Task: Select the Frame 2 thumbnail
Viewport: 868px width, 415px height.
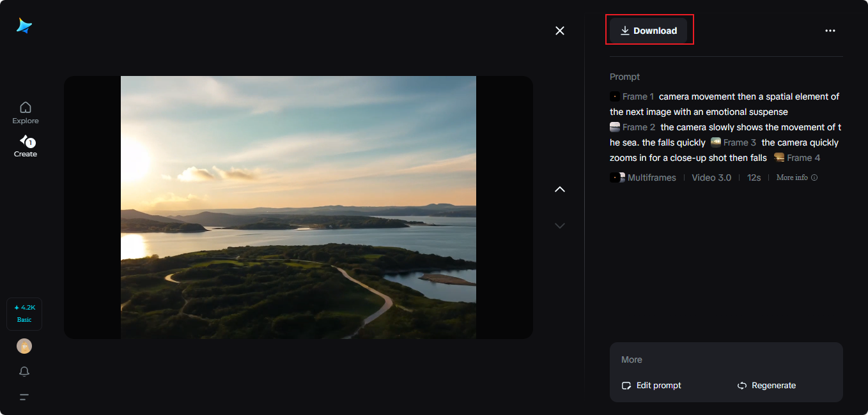Action: tap(614, 127)
